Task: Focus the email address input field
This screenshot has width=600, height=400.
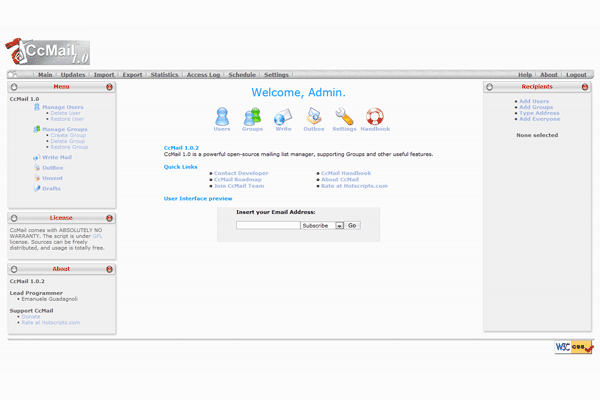Action: point(268,226)
